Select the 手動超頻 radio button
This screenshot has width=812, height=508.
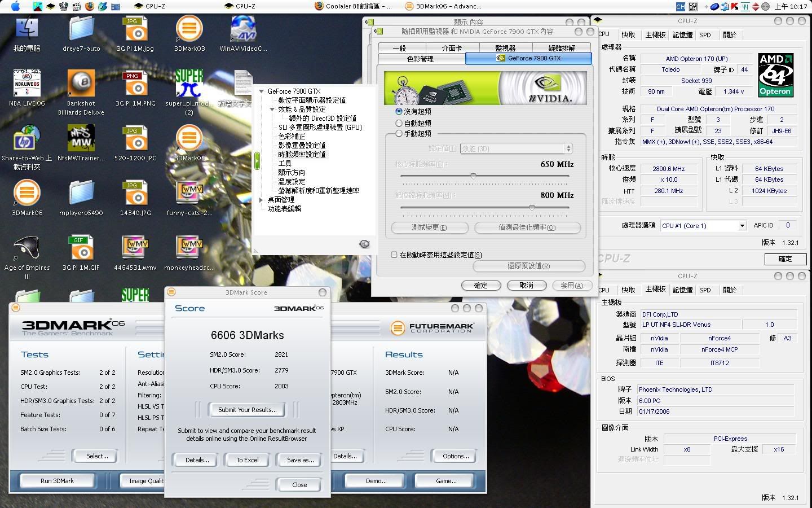399,134
